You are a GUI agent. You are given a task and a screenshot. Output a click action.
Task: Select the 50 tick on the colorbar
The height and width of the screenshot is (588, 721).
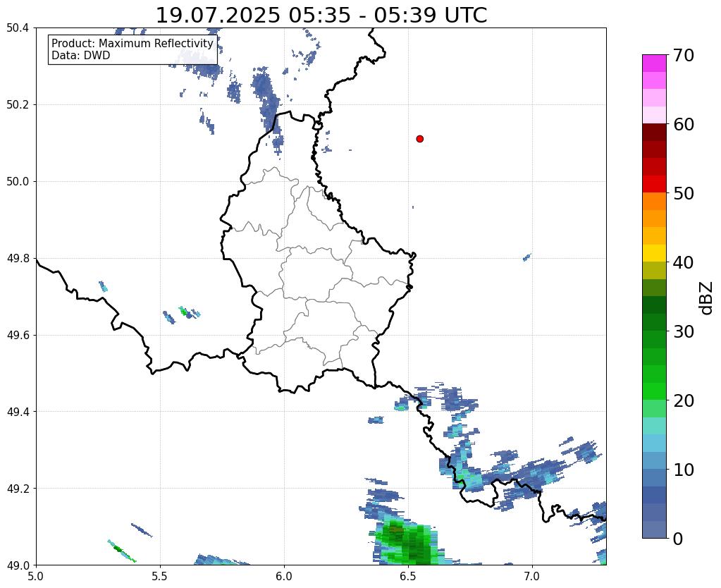pyautogui.click(x=683, y=193)
